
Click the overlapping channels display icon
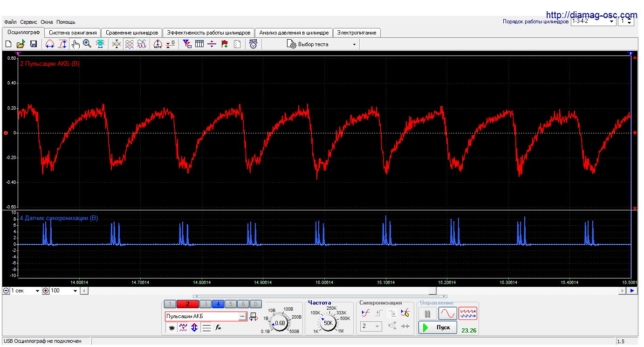click(116, 44)
